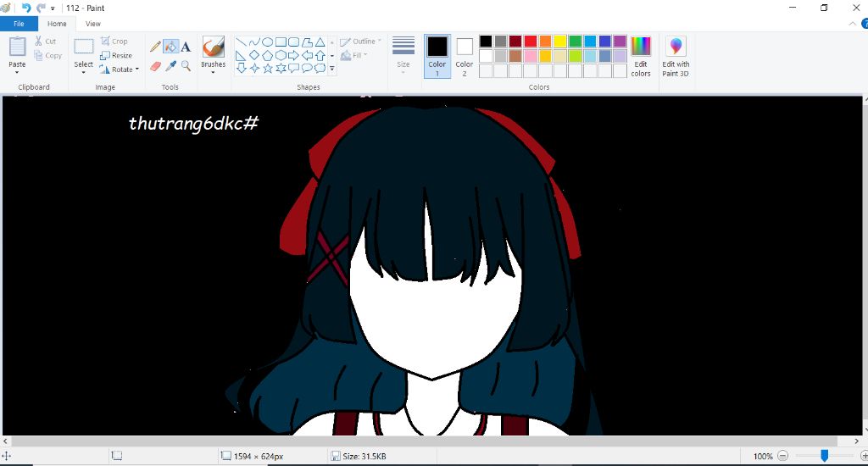Viewport: 868px width, 466px height.
Task: Click the Size: 31.5KB status text
Action: (364, 457)
